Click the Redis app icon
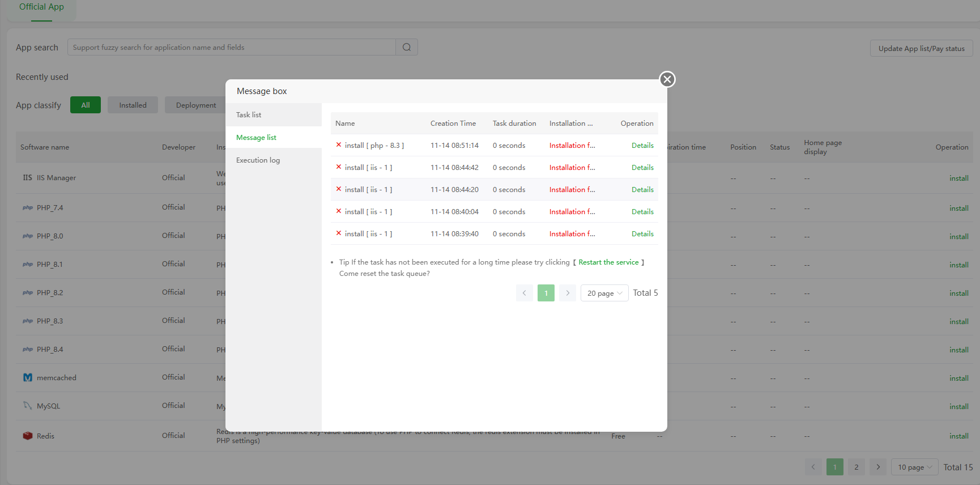The width and height of the screenshot is (980, 485). click(x=27, y=436)
